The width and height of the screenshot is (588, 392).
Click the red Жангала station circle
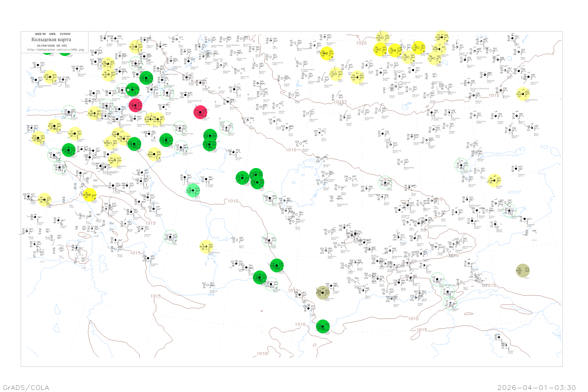200,112
